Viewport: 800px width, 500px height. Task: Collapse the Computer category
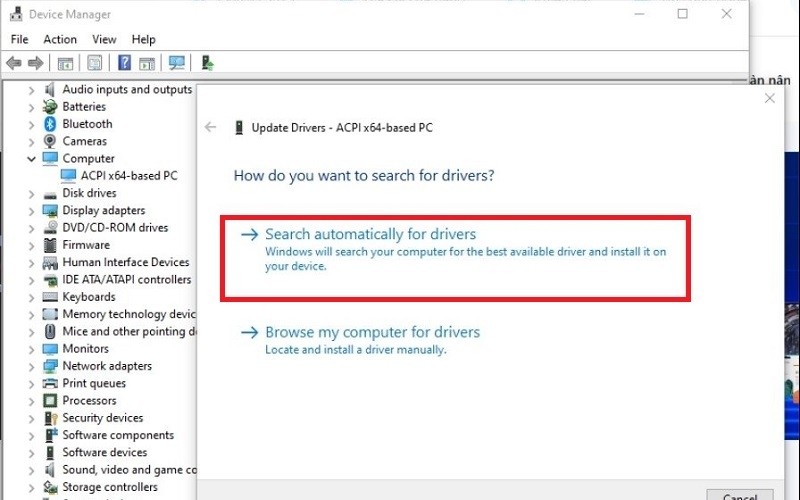pos(31,159)
